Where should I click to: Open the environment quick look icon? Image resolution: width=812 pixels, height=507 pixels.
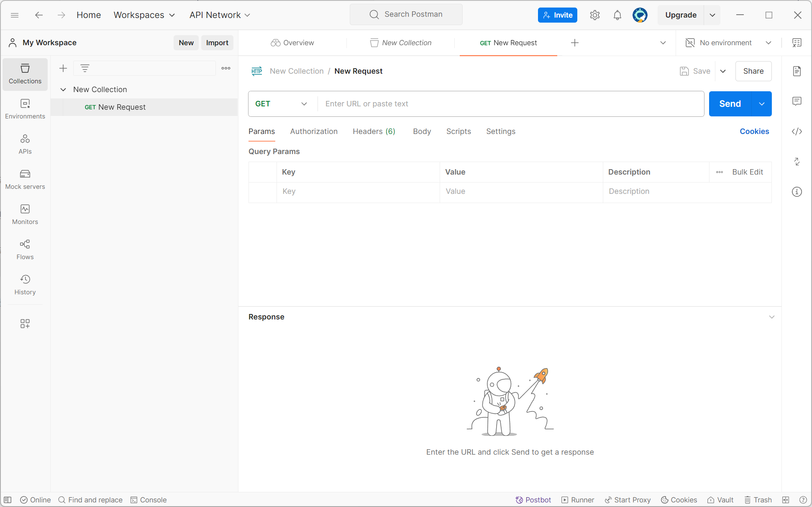pos(797,43)
